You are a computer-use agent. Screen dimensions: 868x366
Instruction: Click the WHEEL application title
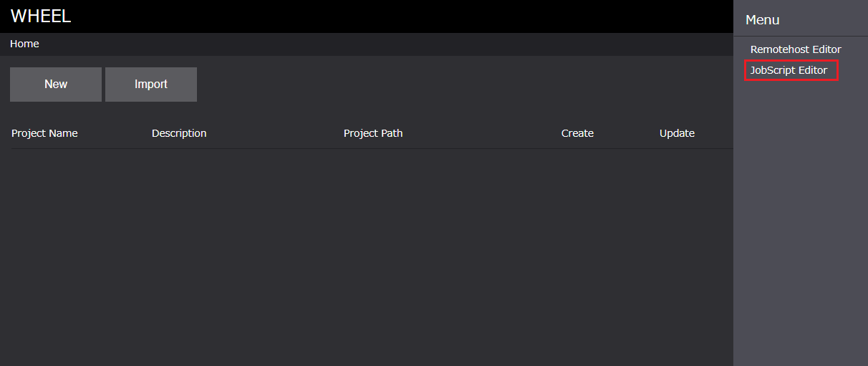[41, 16]
